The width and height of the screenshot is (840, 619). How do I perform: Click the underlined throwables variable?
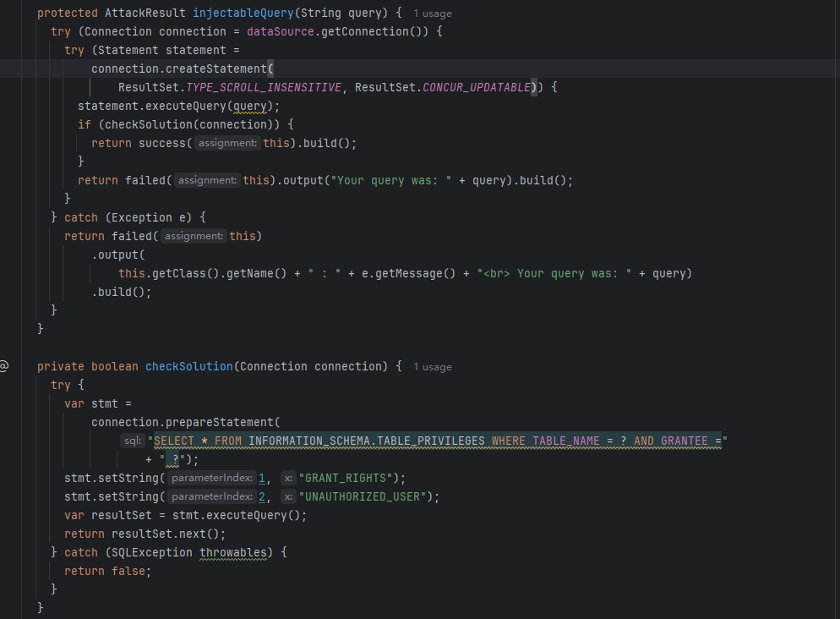point(233,552)
